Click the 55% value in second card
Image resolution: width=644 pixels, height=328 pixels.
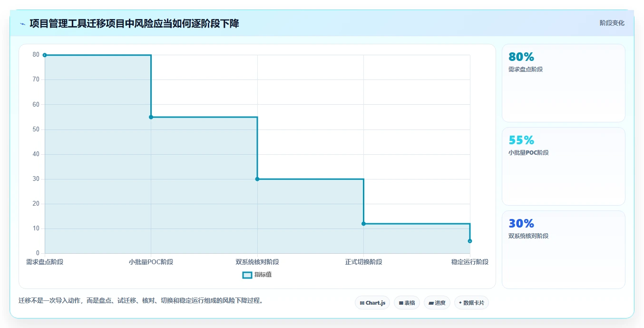[x=521, y=140]
